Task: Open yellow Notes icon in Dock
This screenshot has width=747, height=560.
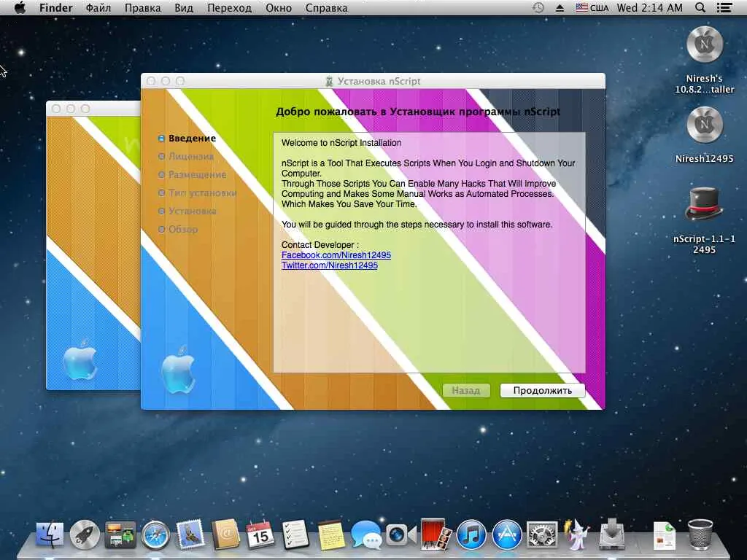Action: click(x=331, y=534)
